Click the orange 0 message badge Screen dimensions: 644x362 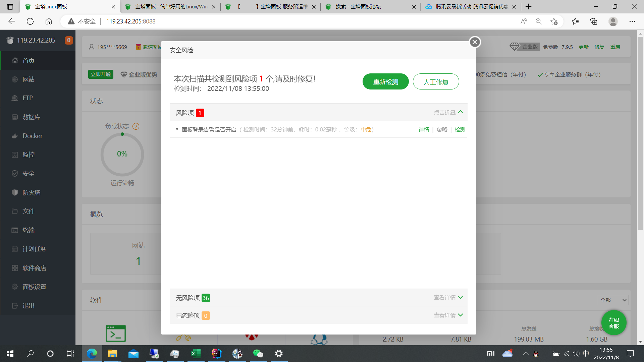click(69, 40)
